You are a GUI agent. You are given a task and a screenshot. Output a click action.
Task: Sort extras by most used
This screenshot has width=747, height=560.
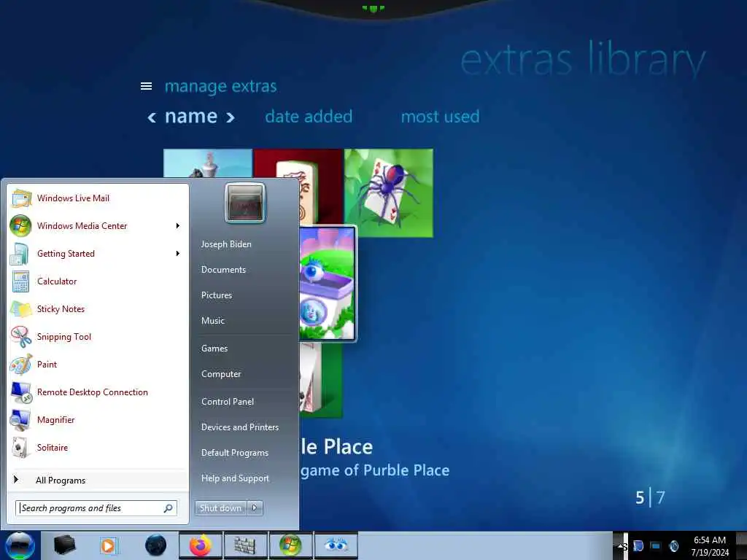[x=440, y=117]
